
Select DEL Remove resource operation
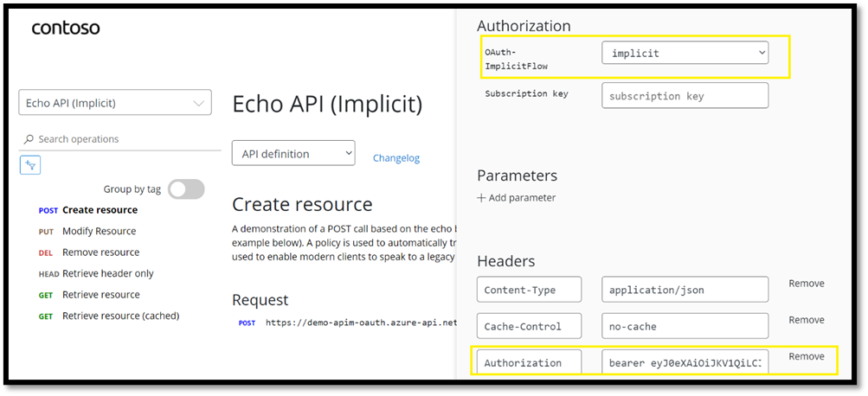coord(89,252)
